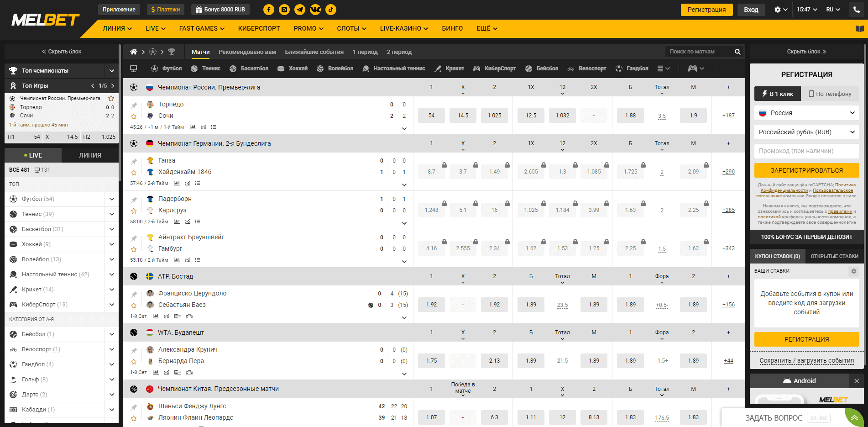Viewport: 868px width, 427px height.
Task: Open the Instagram social link icon
Action: pos(284,9)
